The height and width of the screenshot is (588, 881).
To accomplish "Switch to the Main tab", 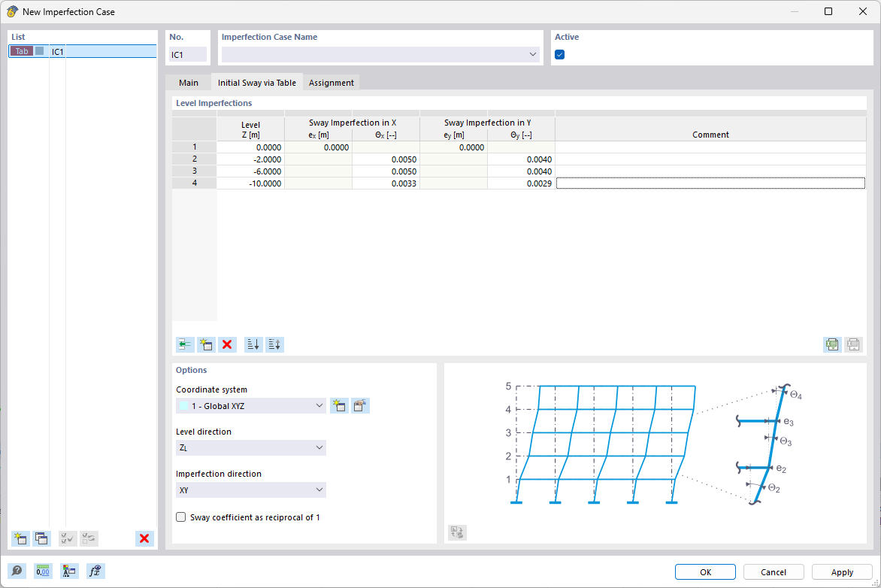I will pyautogui.click(x=188, y=83).
